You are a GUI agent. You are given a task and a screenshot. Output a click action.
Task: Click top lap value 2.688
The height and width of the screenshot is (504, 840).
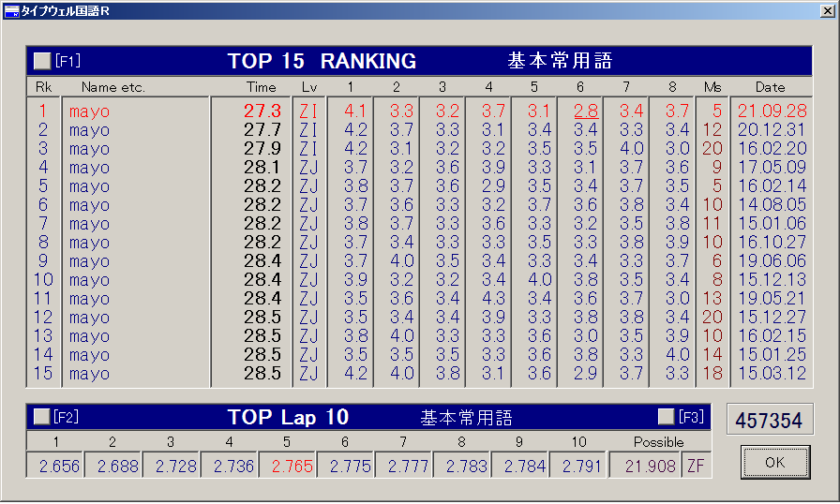(x=117, y=466)
